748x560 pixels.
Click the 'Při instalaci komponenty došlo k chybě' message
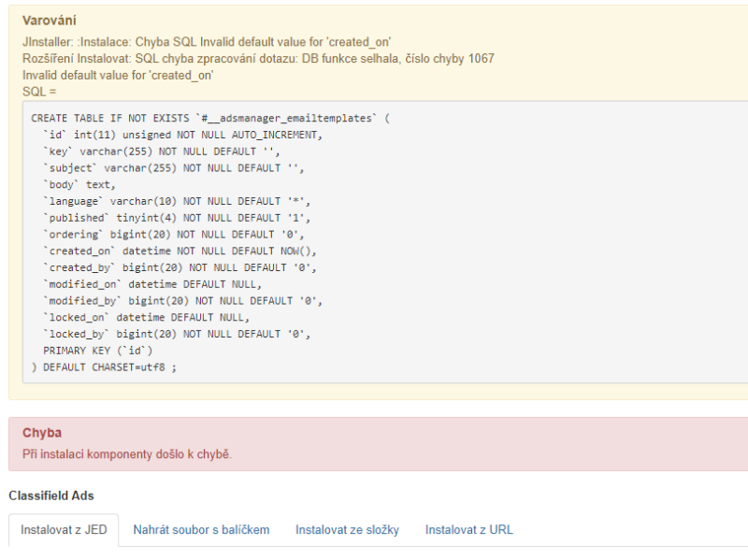[127, 454]
